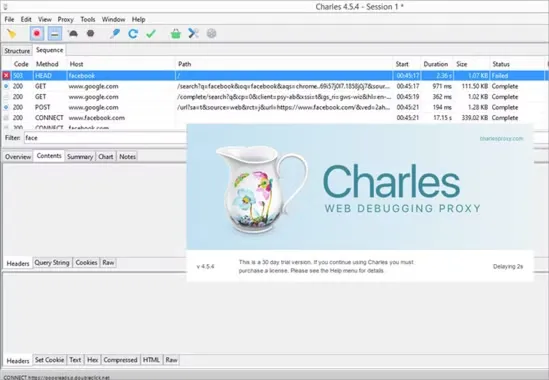Open the Proxy menu
The height and width of the screenshot is (380, 549).
65,19
